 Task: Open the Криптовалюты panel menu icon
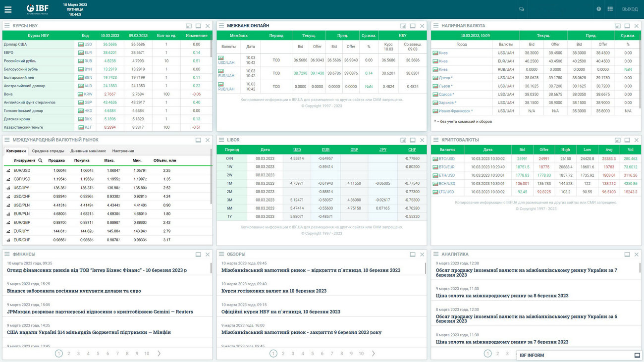(x=436, y=140)
